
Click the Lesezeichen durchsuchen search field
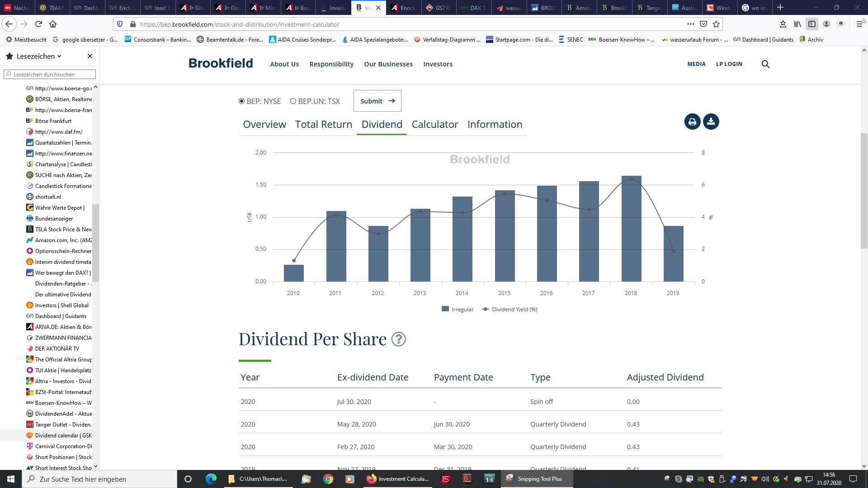50,74
